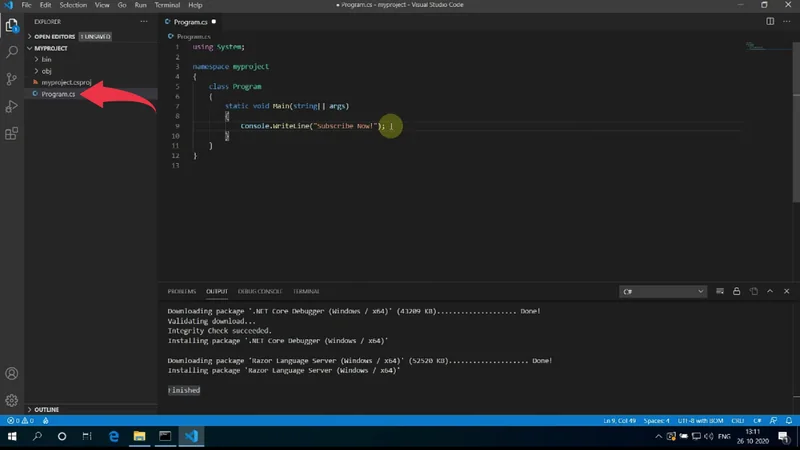Expand the bin folder

[46, 59]
